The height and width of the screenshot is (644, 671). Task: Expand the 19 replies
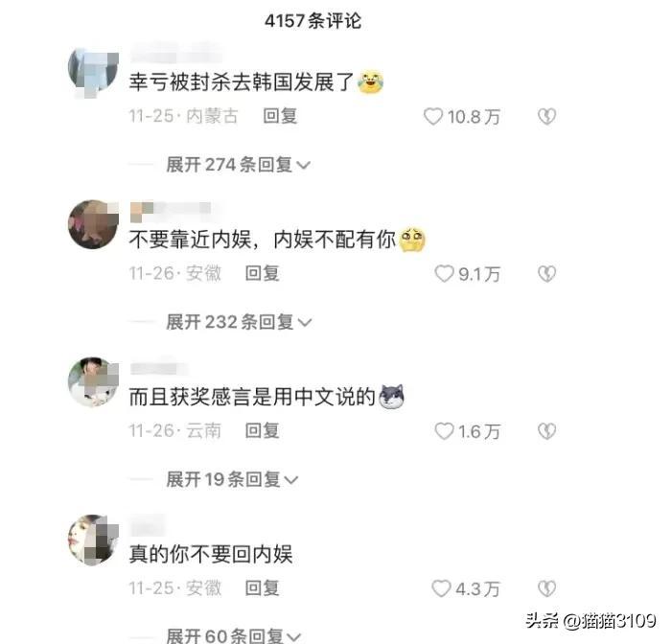coord(232,479)
